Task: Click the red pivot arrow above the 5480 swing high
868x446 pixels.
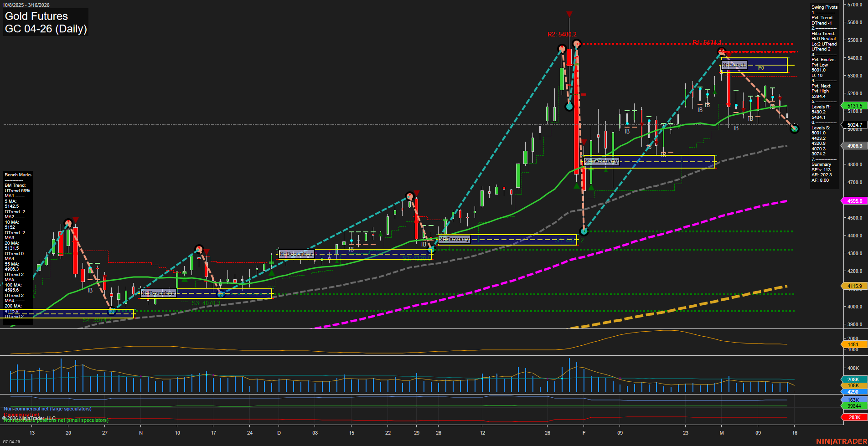Action: pos(569,14)
